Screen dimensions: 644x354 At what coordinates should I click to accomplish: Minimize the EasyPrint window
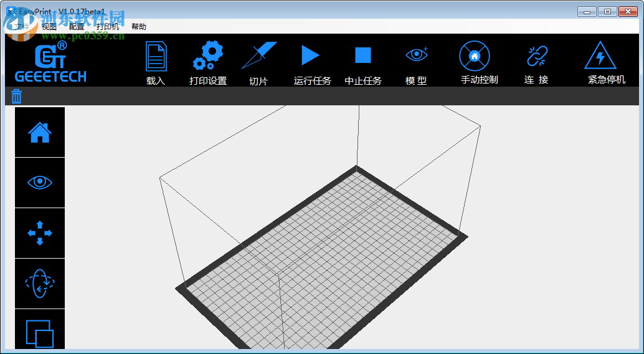587,12
